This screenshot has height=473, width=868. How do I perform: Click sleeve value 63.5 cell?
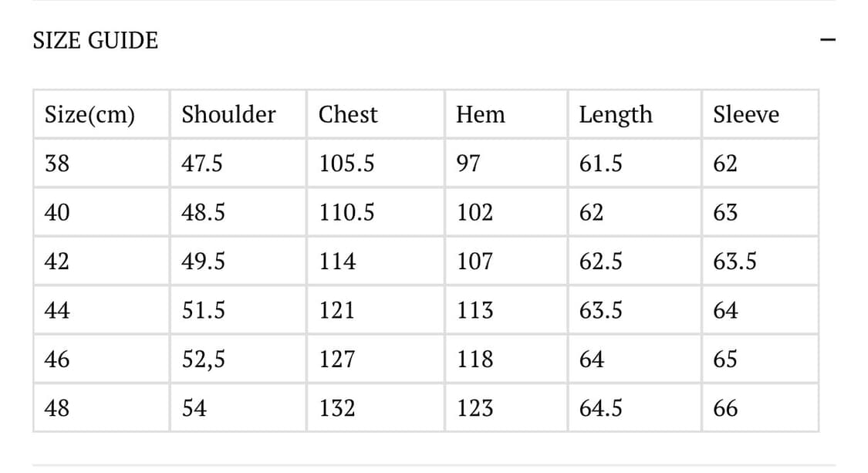tap(735, 262)
